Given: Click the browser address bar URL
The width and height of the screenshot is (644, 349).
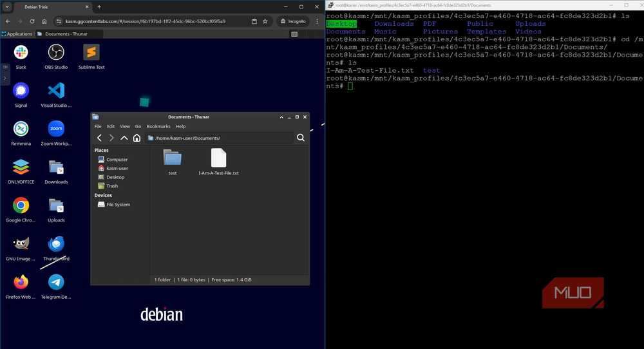Looking at the screenshot, I should (146, 21).
